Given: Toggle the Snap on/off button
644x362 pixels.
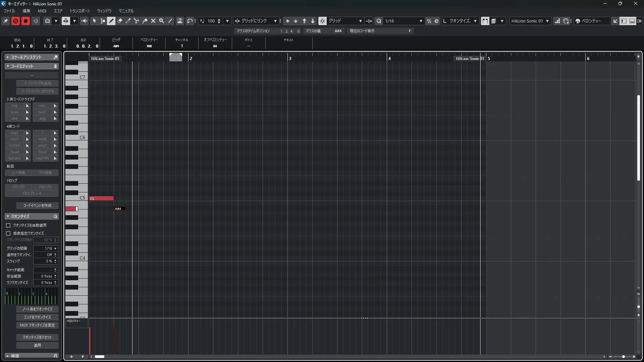Looking at the screenshot, I should pos(322,21).
